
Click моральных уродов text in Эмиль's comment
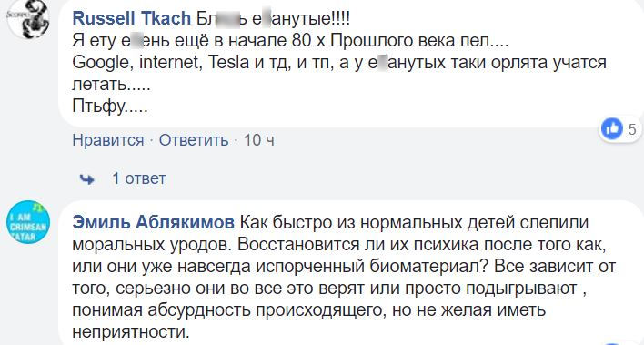pos(148,245)
